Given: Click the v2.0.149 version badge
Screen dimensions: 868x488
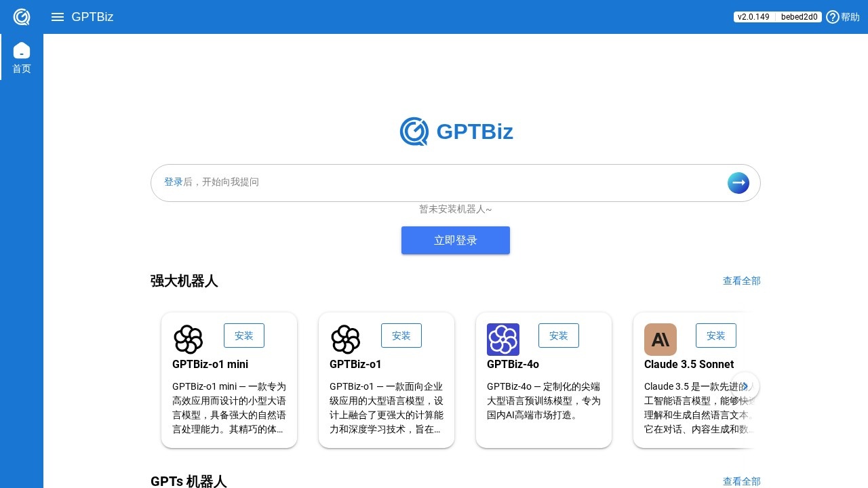Looking at the screenshot, I should click(x=753, y=17).
